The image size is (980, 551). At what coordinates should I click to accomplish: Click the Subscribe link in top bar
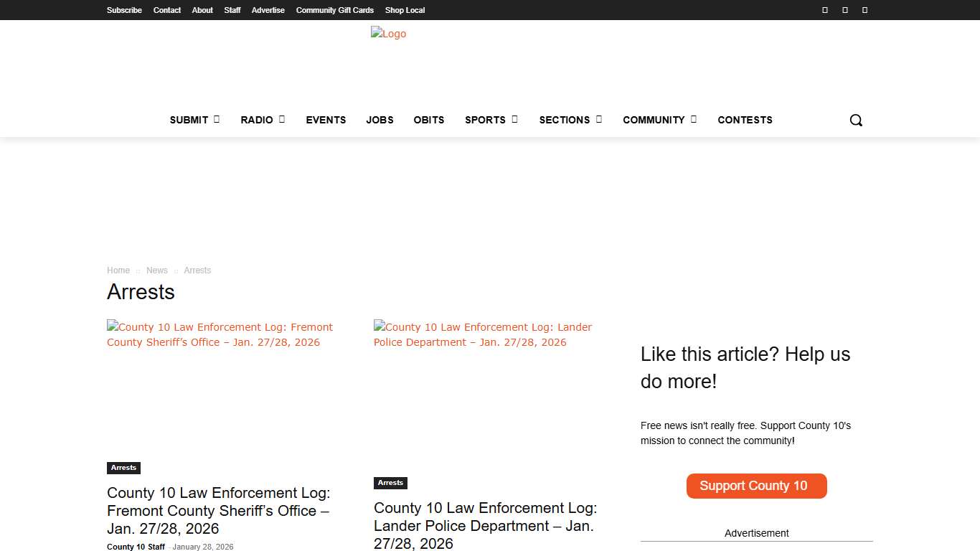(124, 10)
